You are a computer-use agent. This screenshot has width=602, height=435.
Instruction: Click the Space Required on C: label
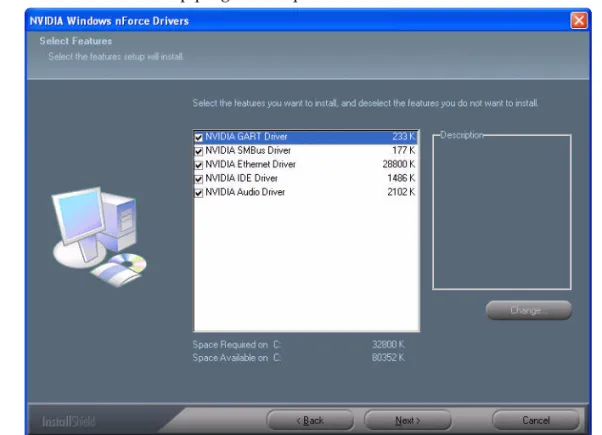click(x=236, y=345)
